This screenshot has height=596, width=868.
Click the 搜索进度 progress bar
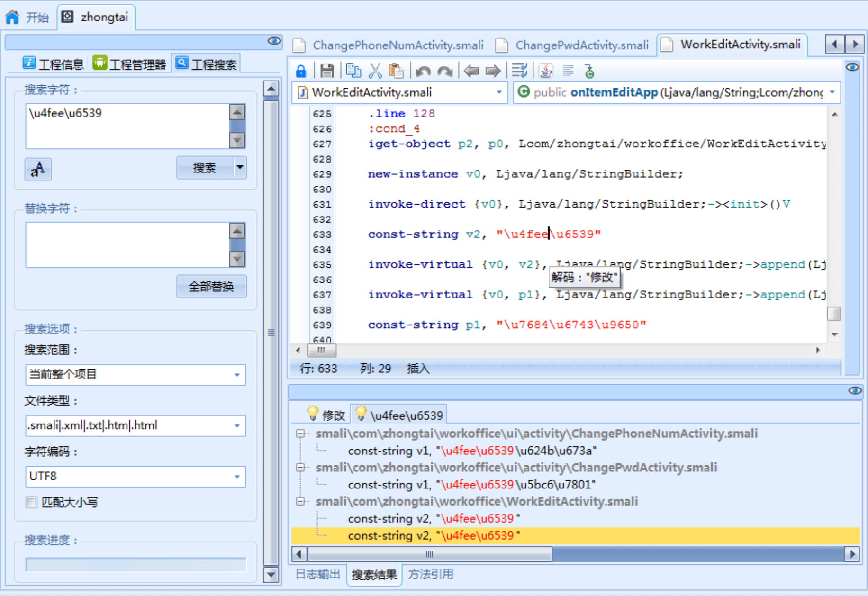[x=136, y=565]
